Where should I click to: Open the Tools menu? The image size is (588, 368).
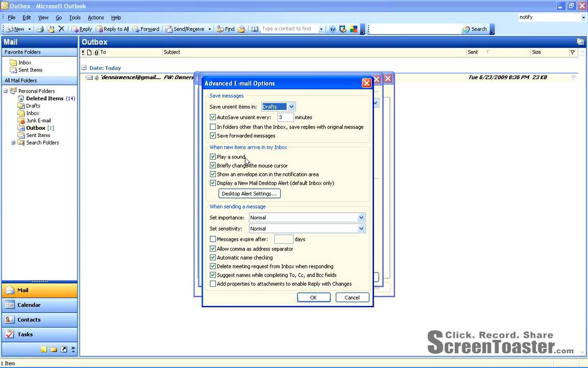click(75, 18)
